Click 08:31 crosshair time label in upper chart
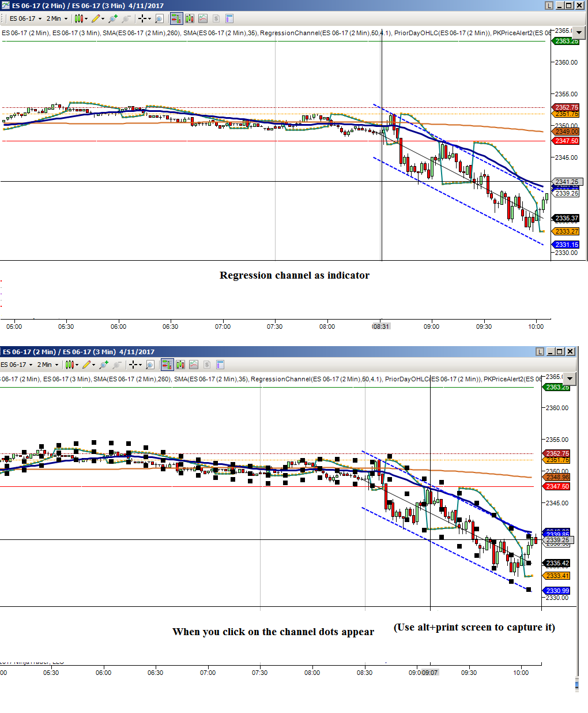588x713 pixels. [381, 327]
